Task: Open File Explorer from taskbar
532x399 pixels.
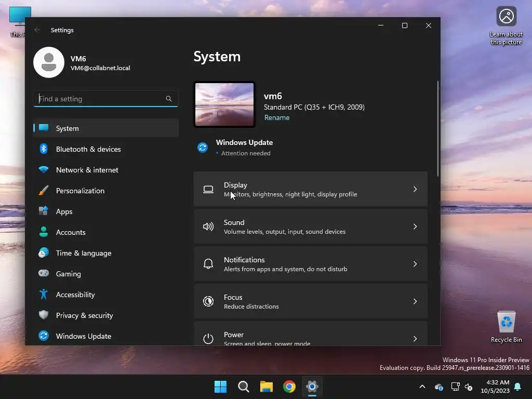Action: point(267,387)
